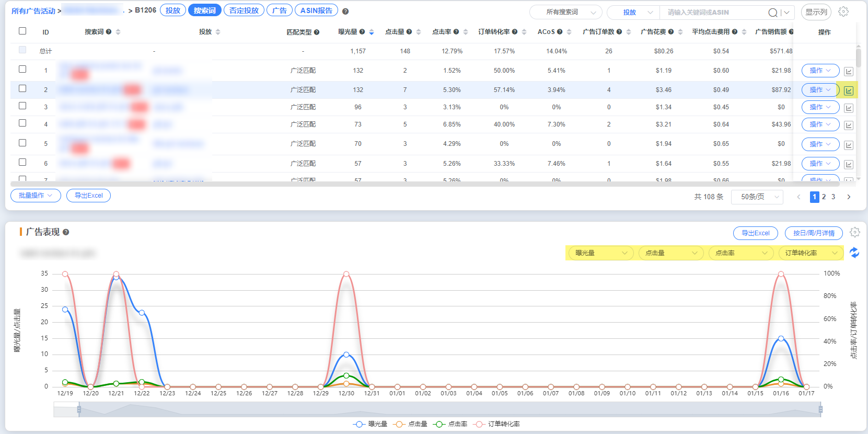Go to next page arrow

pos(849,197)
